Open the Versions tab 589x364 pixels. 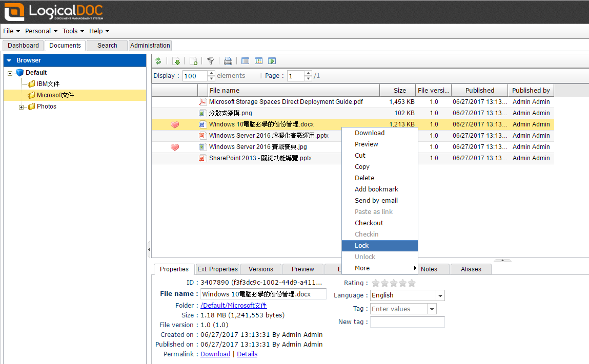click(x=261, y=269)
